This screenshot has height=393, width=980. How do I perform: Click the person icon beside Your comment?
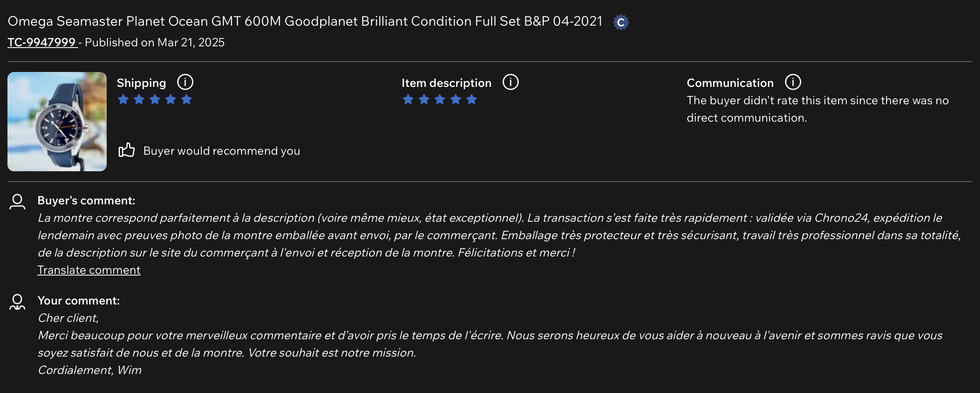17,302
